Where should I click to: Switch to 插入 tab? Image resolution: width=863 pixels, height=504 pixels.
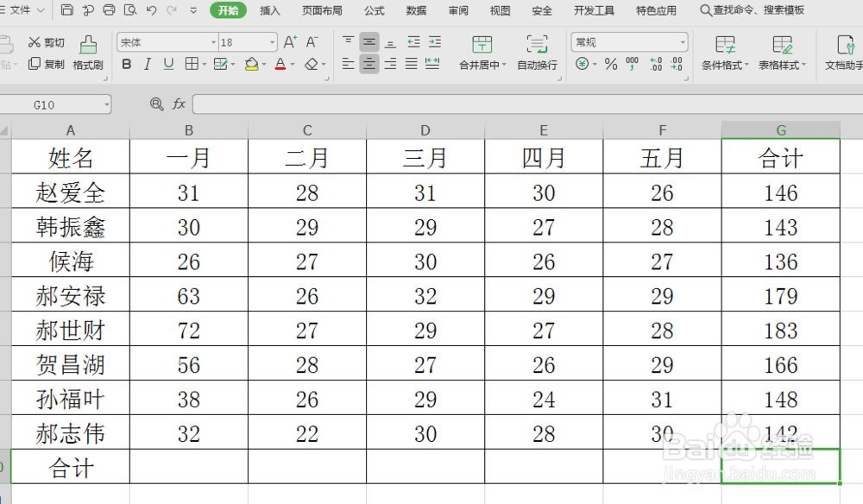click(269, 10)
